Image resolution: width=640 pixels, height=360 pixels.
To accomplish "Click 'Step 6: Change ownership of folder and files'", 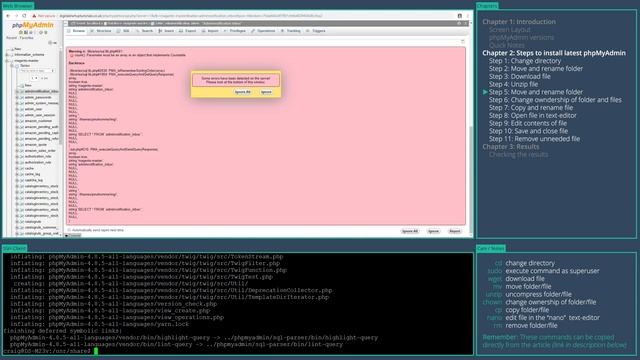I will point(555,100).
